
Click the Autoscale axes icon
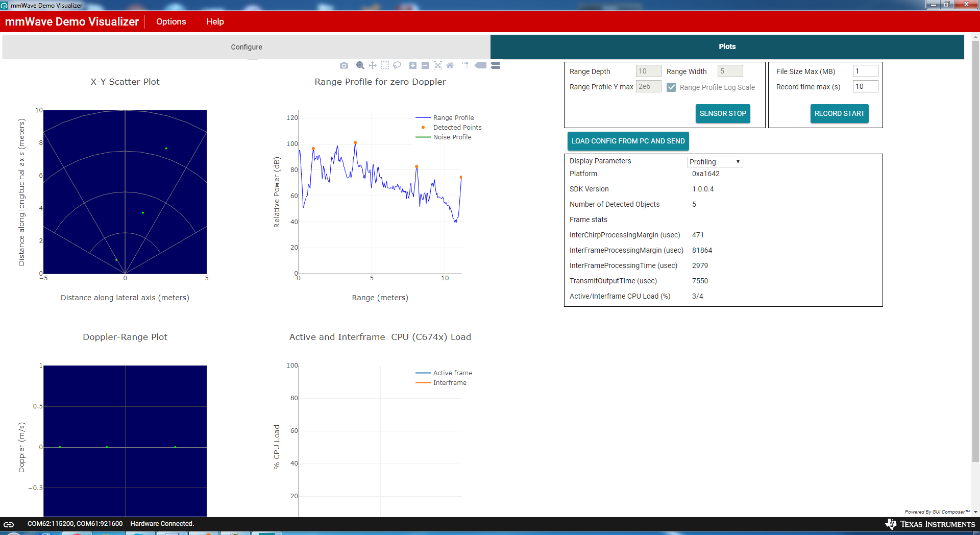[x=437, y=65]
